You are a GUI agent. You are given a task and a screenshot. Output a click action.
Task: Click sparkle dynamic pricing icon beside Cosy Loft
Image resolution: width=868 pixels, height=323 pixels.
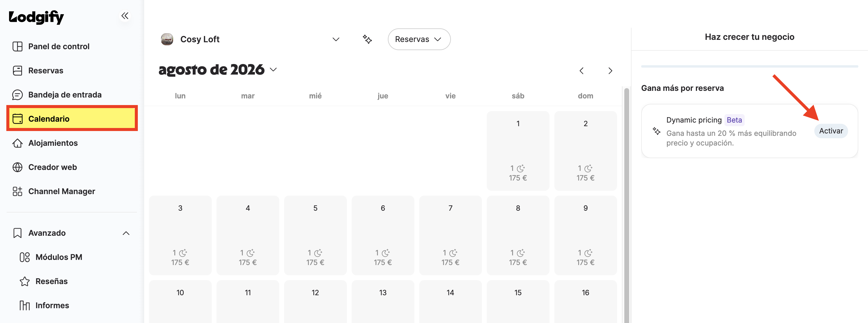[x=367, y=39]
